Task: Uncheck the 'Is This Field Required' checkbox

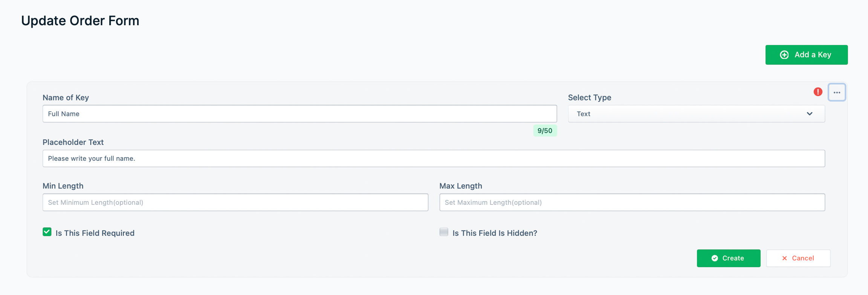Action: [x=47, y=232]
